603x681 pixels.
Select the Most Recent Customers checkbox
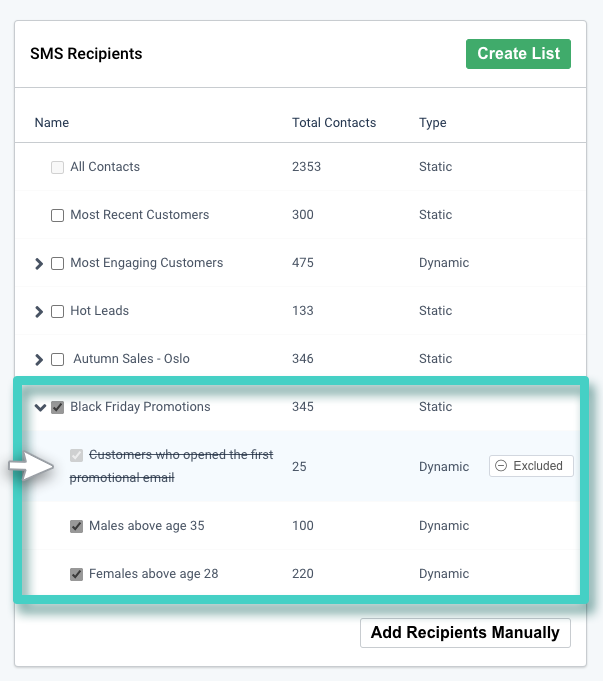(58, 215)
